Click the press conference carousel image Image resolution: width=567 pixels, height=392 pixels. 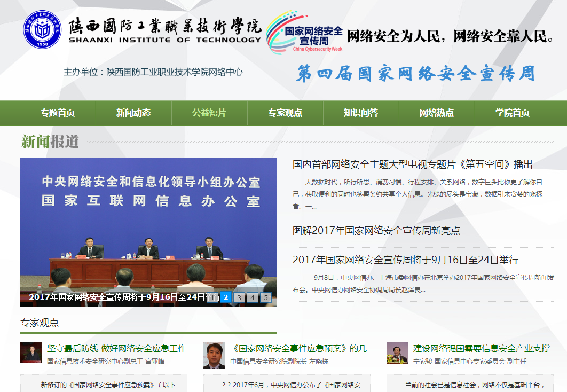(x=148, y=224)
